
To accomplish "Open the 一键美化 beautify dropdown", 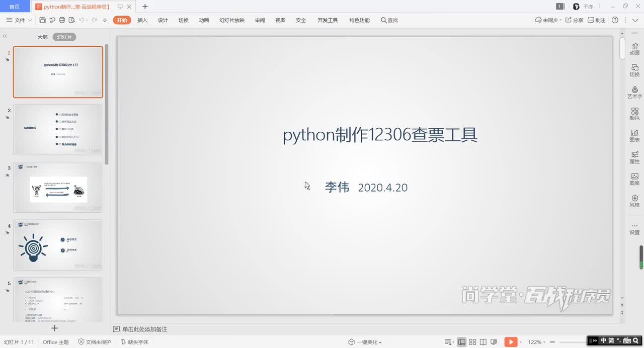I will pos(365,342).
